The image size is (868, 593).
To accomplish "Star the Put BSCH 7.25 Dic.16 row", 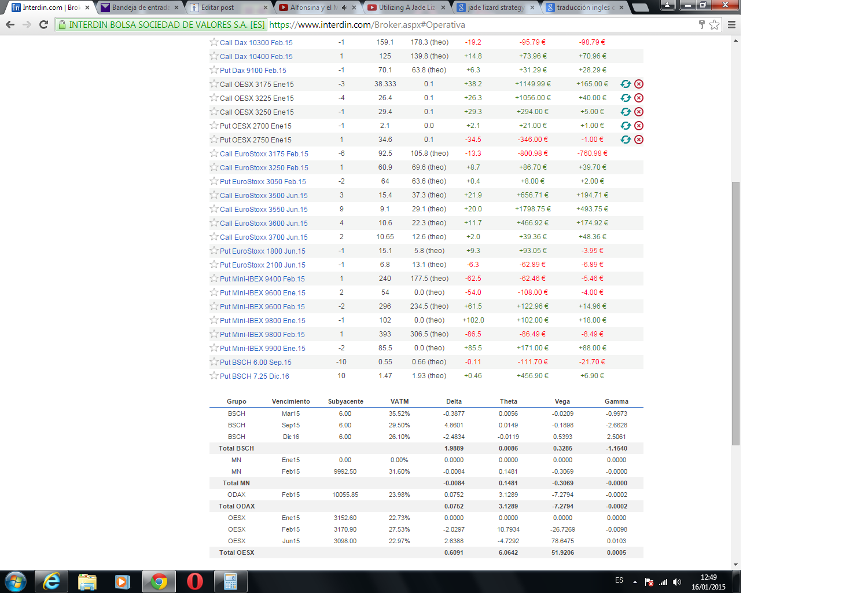I will click(x=214, y=375).
